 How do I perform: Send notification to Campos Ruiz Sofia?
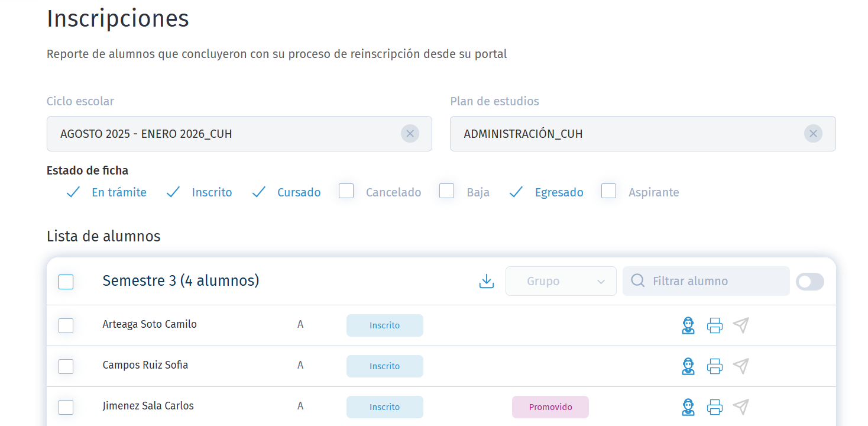coord(741,366)
